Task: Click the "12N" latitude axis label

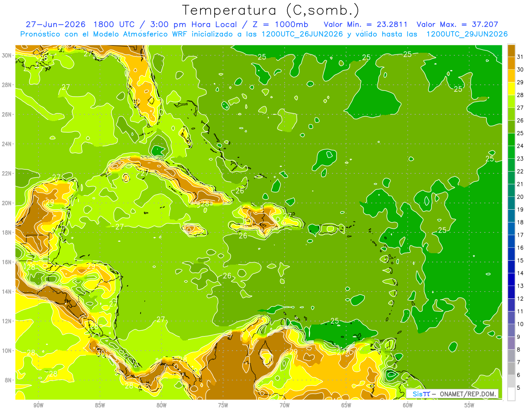Action: 7,321
